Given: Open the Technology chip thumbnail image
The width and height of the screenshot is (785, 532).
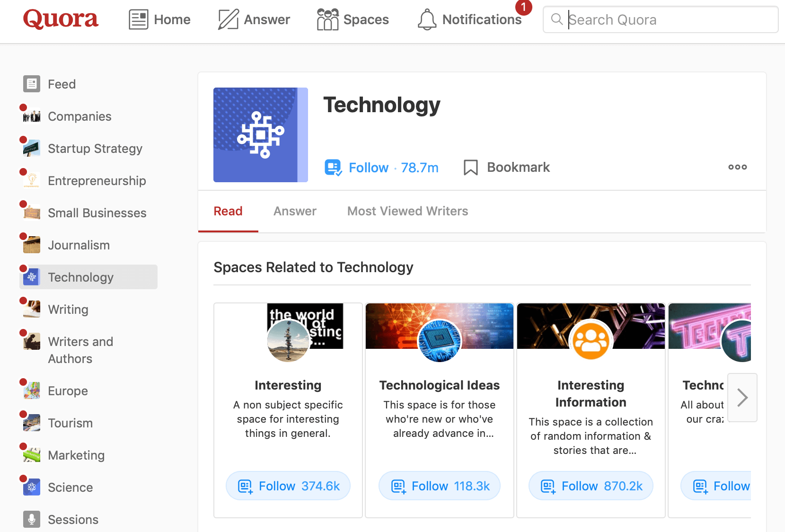Looking at the screenshot, I should point(260,135).
